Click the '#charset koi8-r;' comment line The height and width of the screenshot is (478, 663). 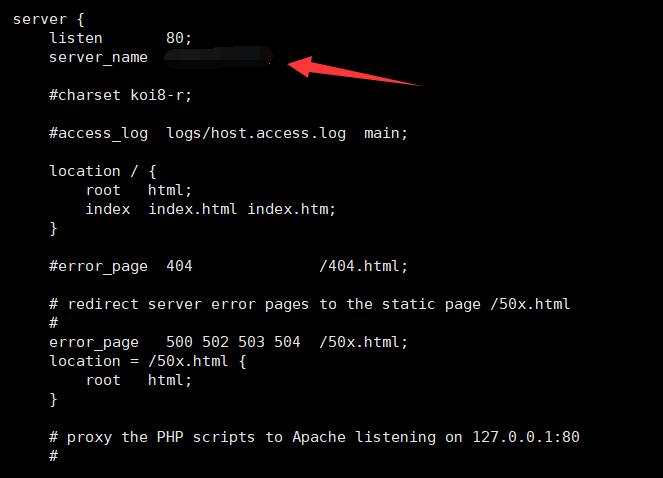click(x=120, y=95)
